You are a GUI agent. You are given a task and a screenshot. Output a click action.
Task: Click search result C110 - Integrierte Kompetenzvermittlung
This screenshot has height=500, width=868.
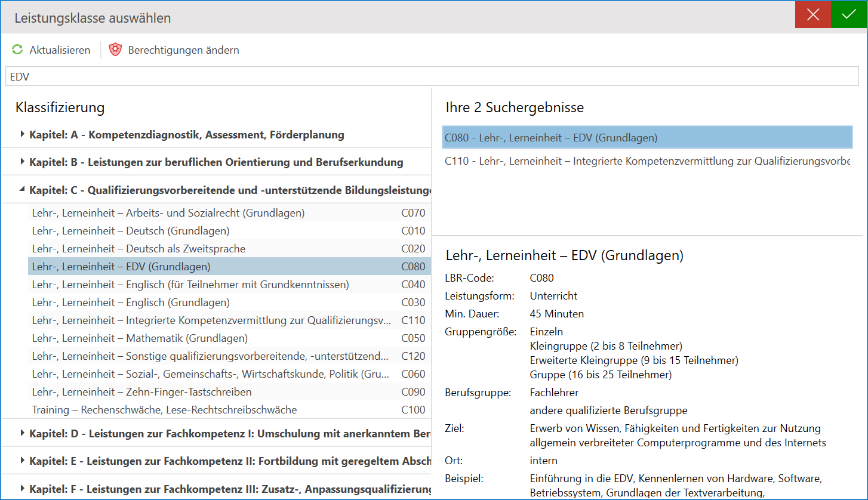click(647, 161)
